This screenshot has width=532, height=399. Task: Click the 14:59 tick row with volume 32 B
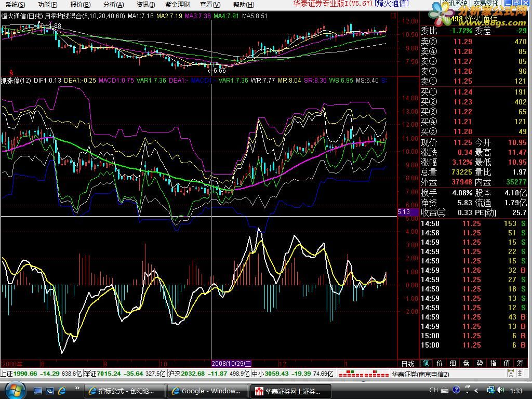473,270
